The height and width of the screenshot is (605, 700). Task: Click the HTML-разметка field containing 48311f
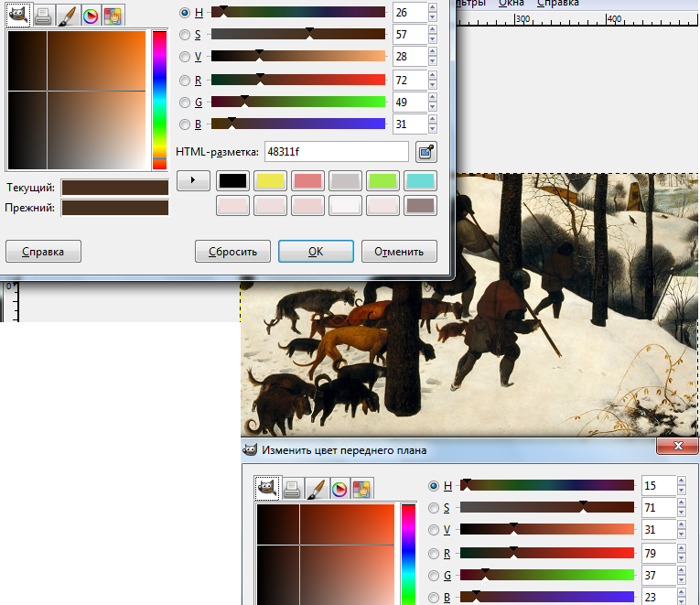pyautogui.click(x=336, y=152)
